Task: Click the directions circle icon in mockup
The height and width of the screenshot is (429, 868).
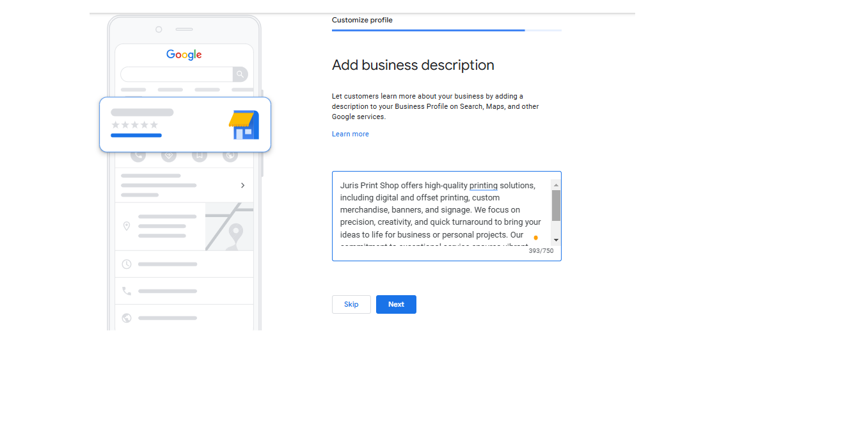Action: pos(169,155)
